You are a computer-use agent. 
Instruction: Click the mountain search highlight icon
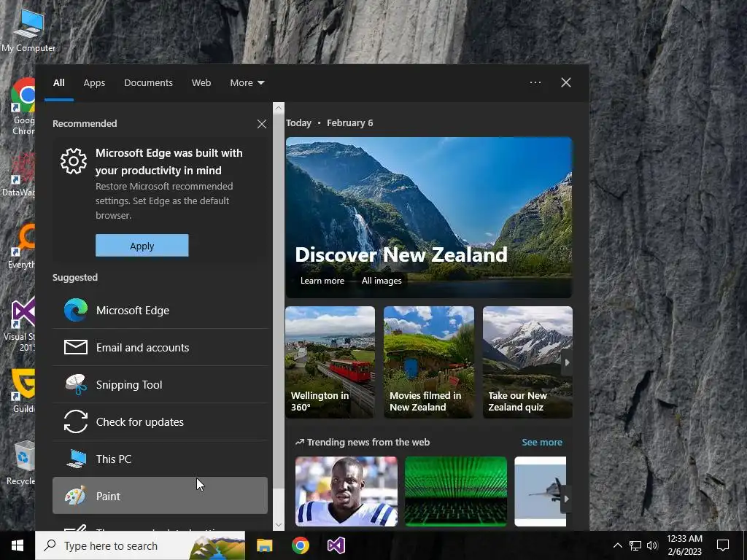click(217, 547)
